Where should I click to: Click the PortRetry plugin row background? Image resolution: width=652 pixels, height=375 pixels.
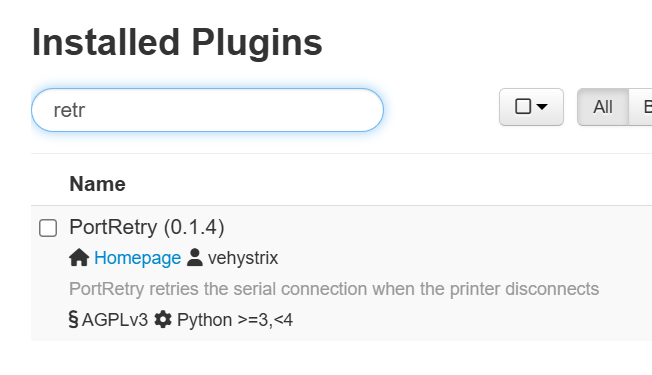(x=341, y=273)
